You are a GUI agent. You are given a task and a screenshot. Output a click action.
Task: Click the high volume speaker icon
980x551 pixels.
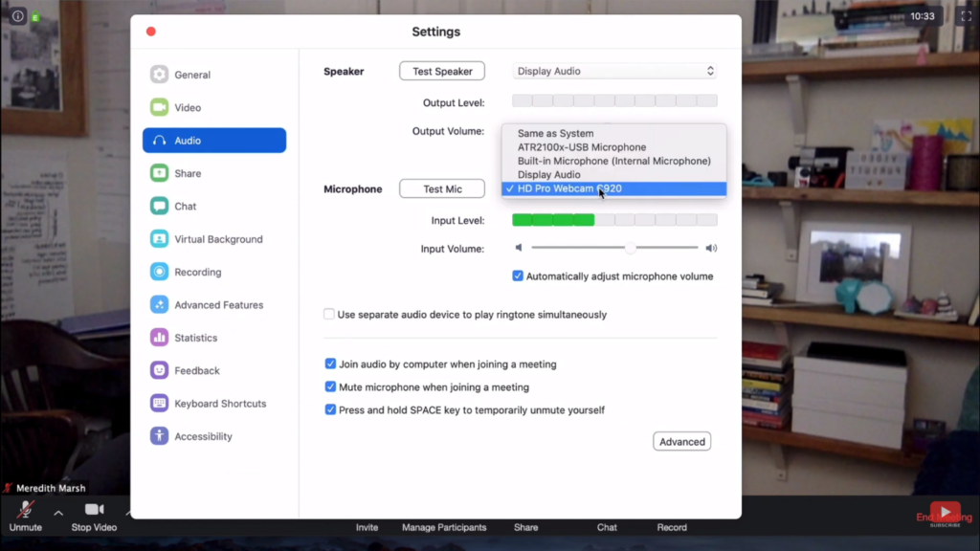pyautogui.click(x=711, y=248)
